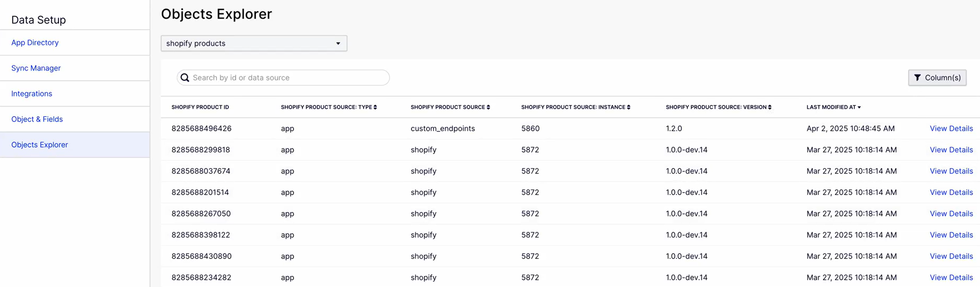
Task: Open the Column(s) filter button
Action: coord(937,77)
